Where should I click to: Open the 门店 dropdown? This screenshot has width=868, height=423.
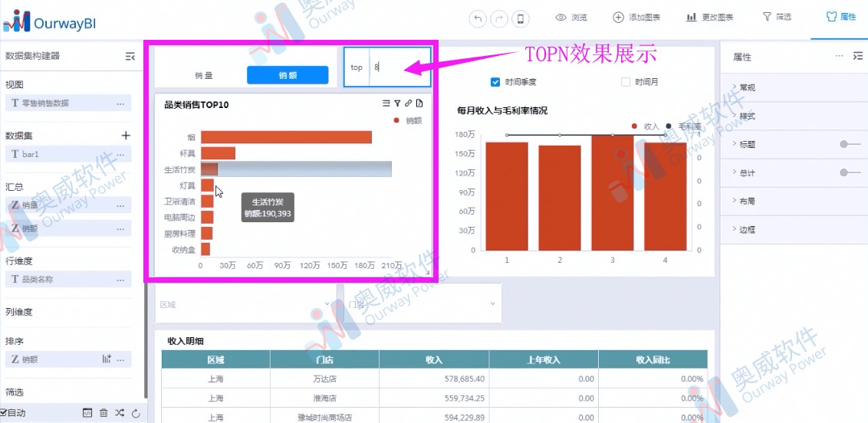[x=423, y=303]
